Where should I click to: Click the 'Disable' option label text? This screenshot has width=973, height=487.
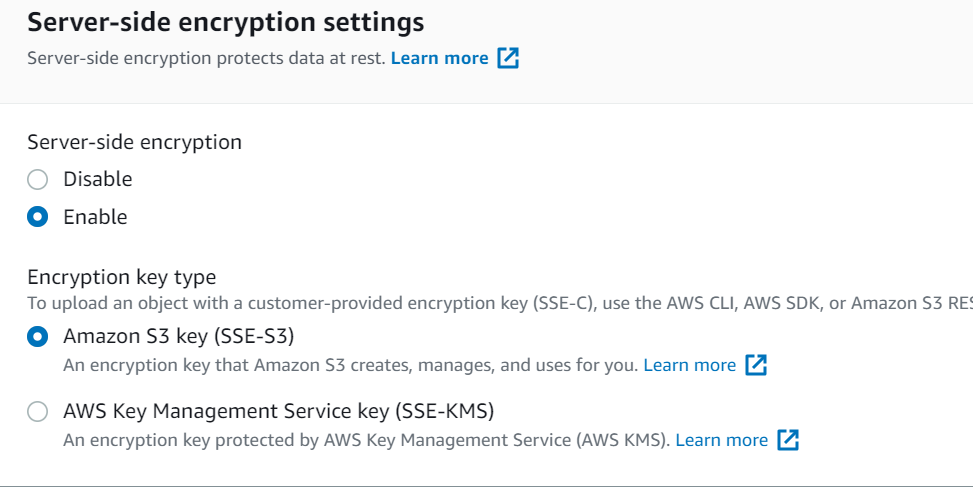coord(97,179)
